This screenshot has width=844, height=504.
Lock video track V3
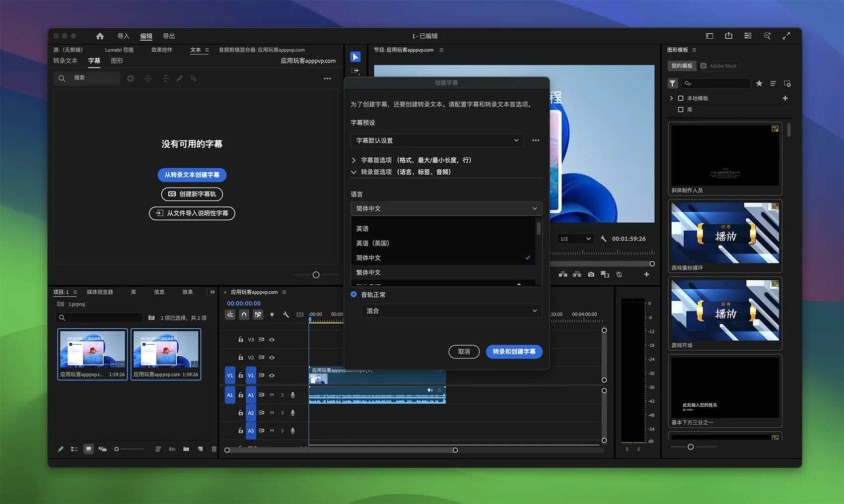241,340
